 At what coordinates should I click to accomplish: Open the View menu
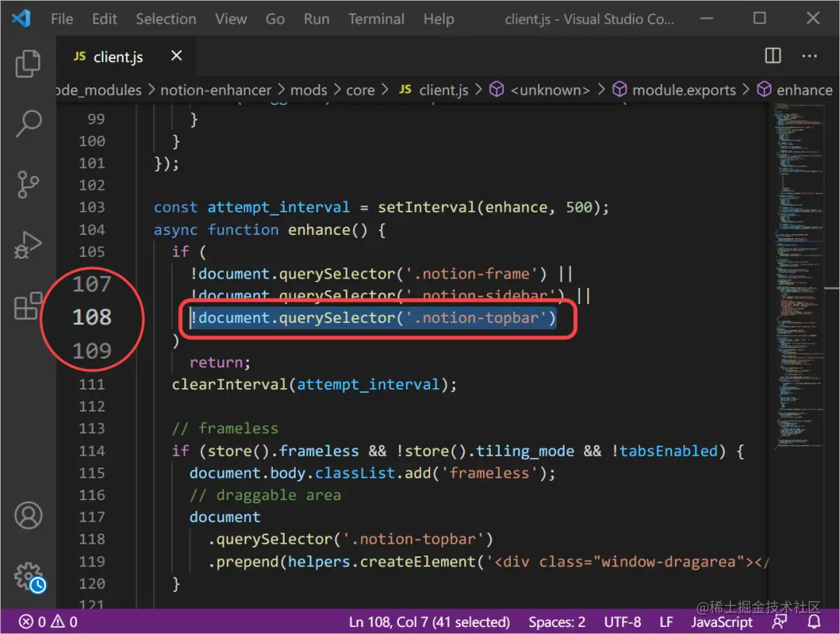231,19
